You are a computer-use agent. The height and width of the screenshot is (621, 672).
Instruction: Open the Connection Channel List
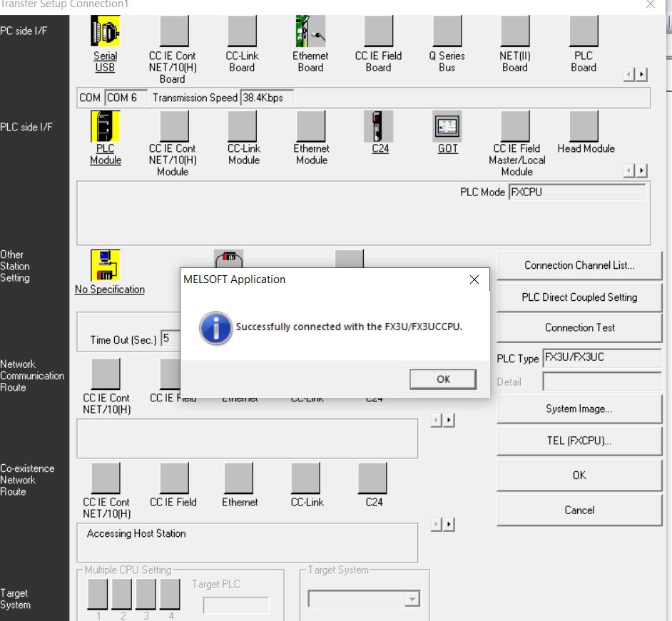tap(579, 265)
